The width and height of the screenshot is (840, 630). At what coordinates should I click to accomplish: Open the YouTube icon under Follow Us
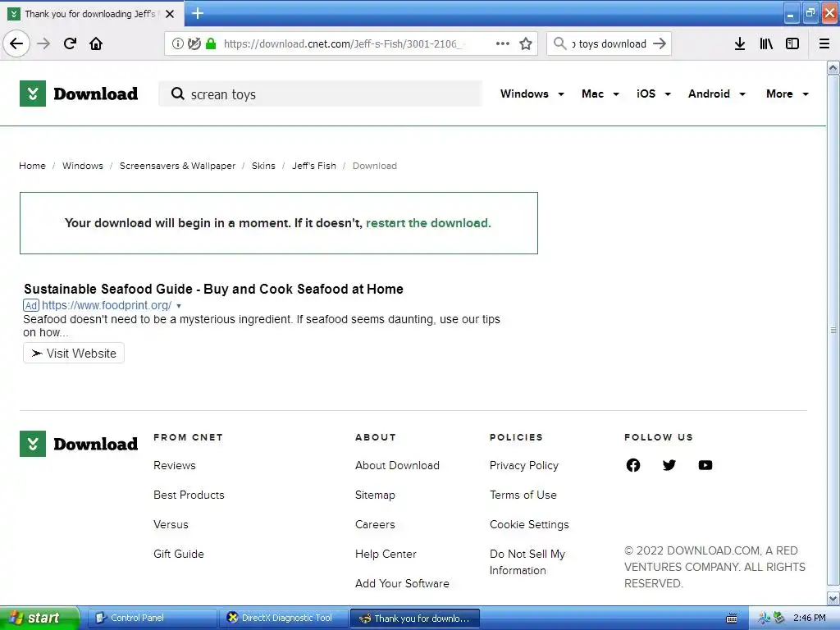pos(705,465)
